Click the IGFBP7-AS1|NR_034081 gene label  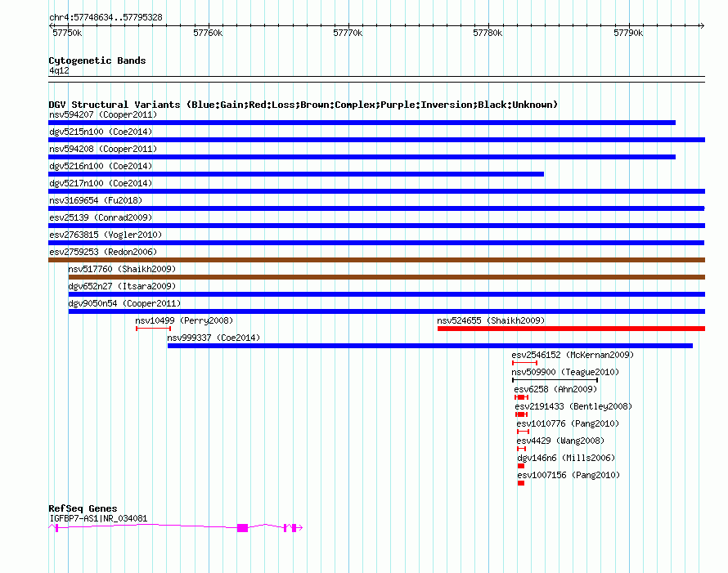click(x=98, y=518)
